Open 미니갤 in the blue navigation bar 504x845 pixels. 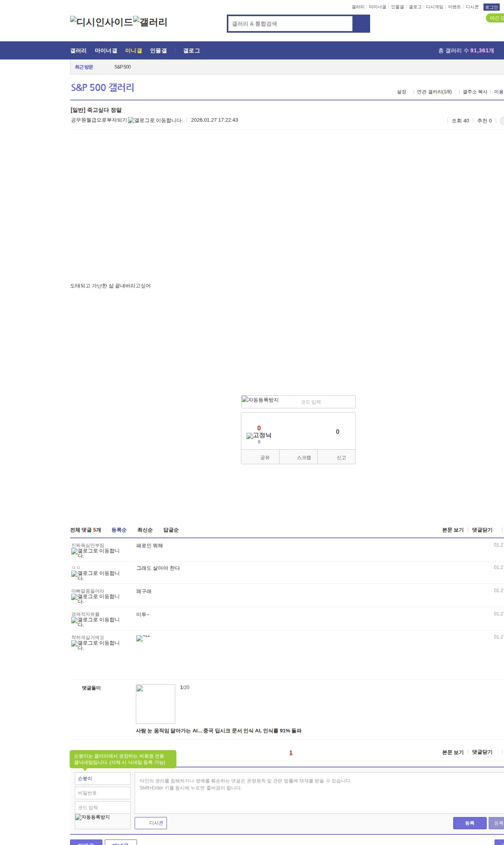coord(133,51)
